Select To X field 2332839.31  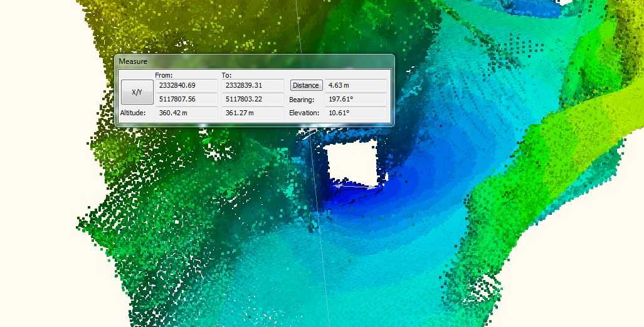[x=253, y=85]
